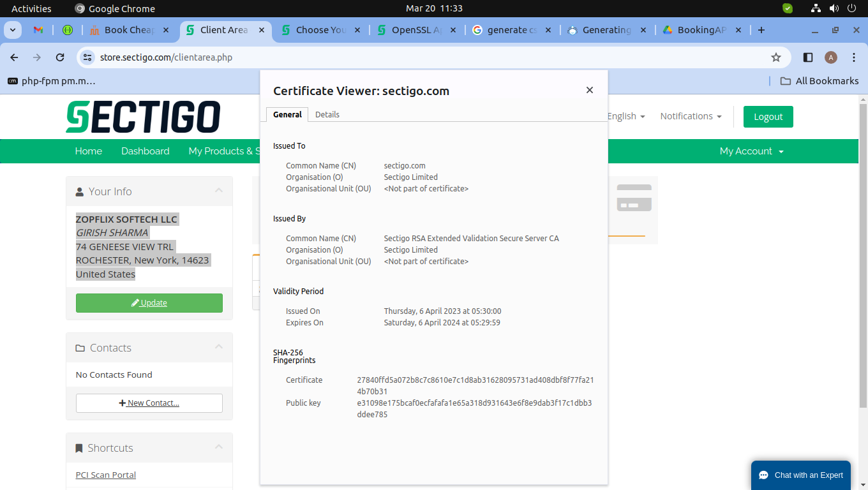Switch to the Details tab in Certificate Viewer

[x=327, y=114]
